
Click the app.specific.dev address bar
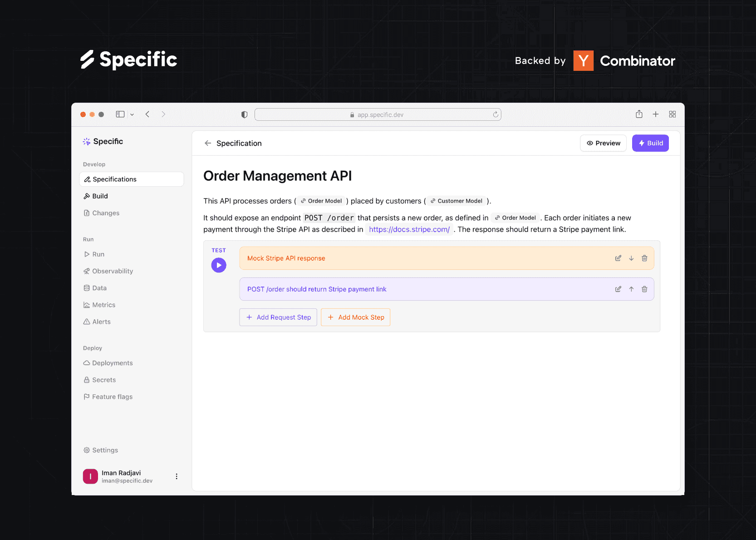tap(378, 114)
